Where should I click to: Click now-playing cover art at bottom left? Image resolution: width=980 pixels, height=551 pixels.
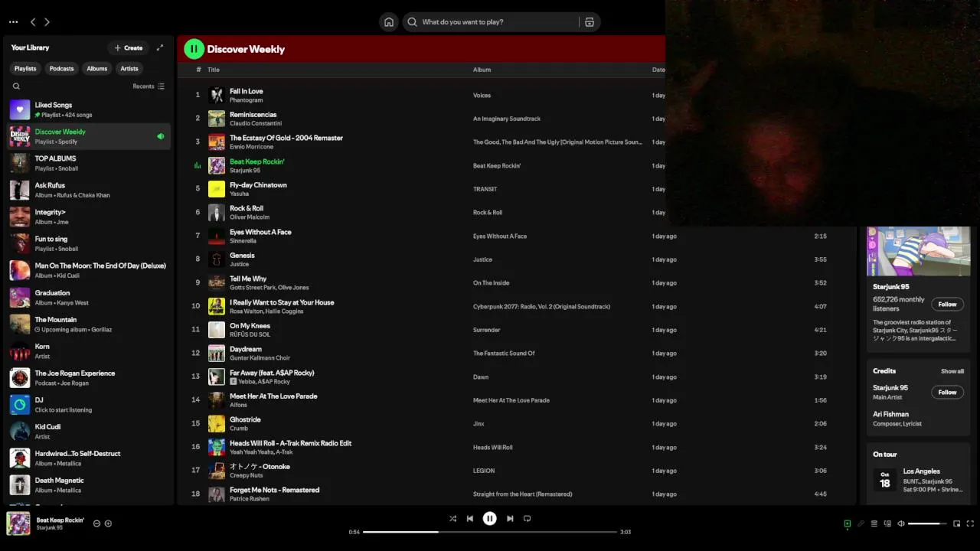tap(18, 523)
